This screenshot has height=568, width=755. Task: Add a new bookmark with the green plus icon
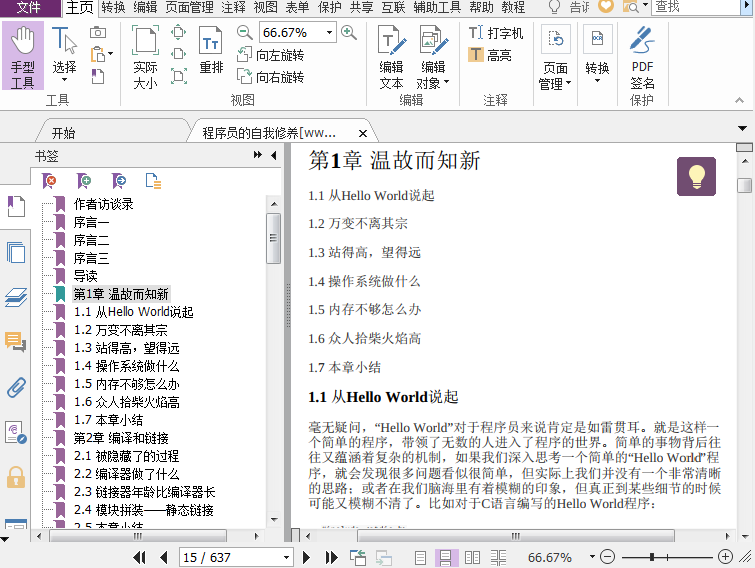click(84, 181)
